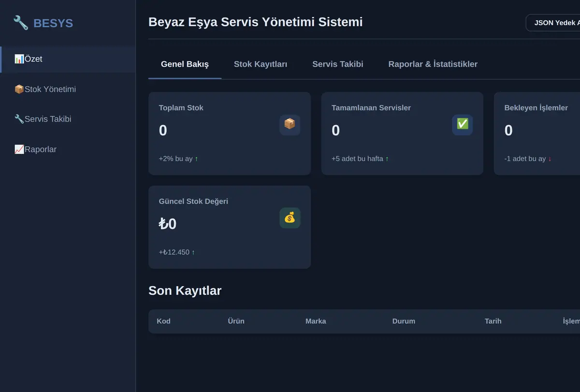580x392 pixels.
Task: Click the Marka column header
Action: [x=316, y=321]
